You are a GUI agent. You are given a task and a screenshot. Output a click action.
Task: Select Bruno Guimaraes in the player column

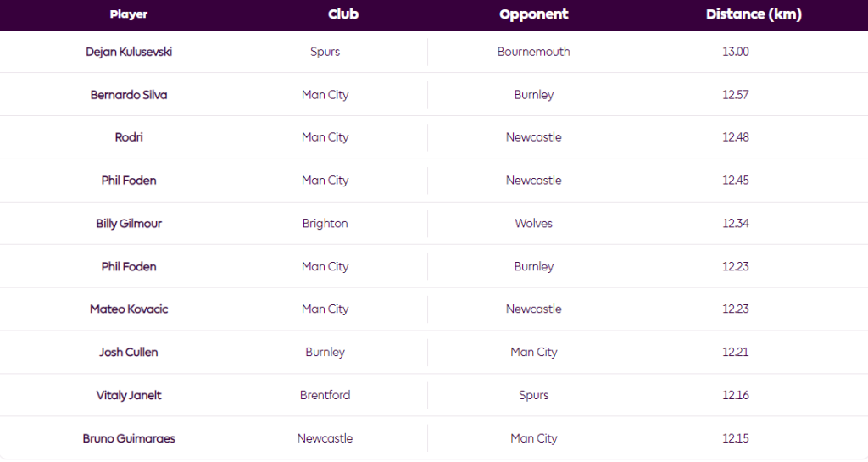click(x=129, y=438)
